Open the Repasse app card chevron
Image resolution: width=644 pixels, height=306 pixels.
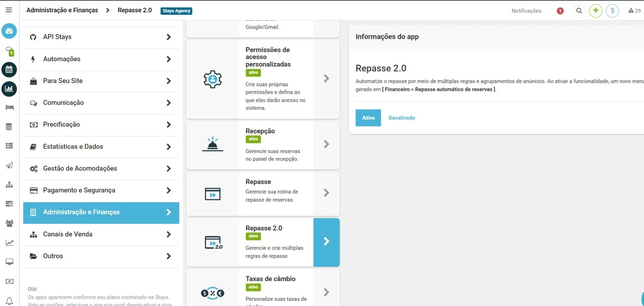tap(327, 193)
